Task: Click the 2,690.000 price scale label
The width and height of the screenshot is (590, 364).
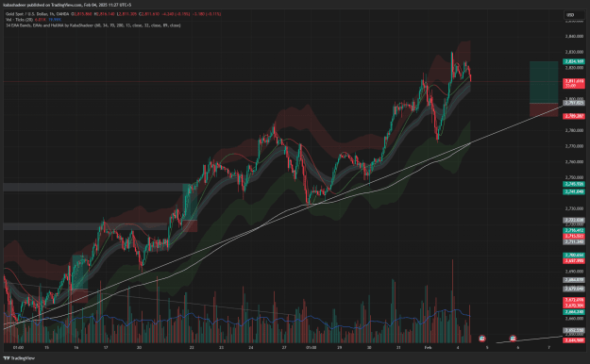Action: (574, 272)
